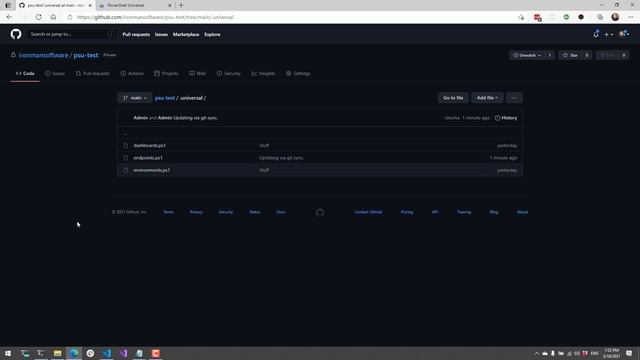
Task: Open Training footer link
Action: (x=464, y=212)
